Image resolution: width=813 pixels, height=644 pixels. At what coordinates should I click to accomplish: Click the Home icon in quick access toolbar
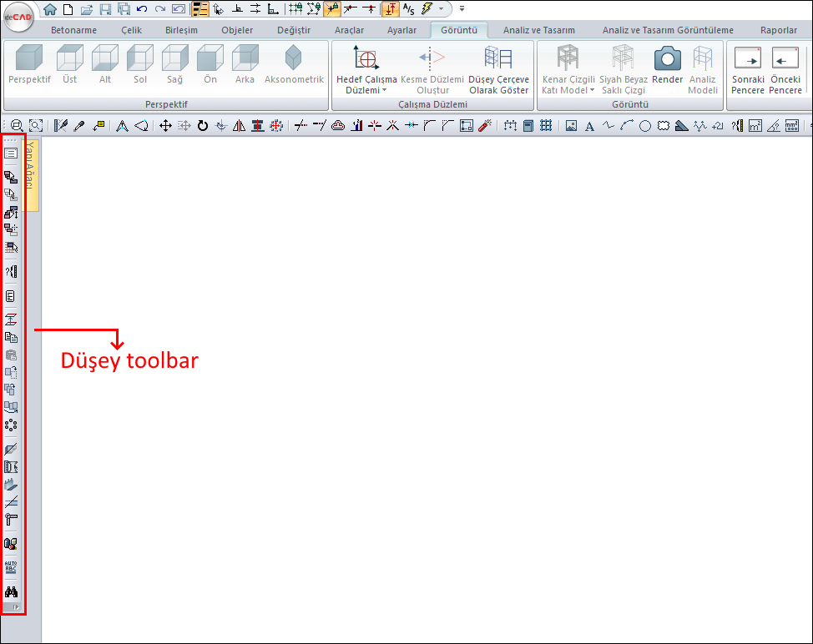[x=50, y=9]
